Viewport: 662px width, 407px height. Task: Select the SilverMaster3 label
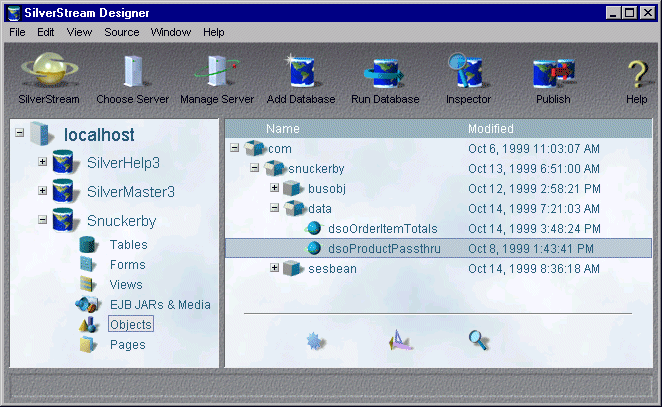(131, 192)
